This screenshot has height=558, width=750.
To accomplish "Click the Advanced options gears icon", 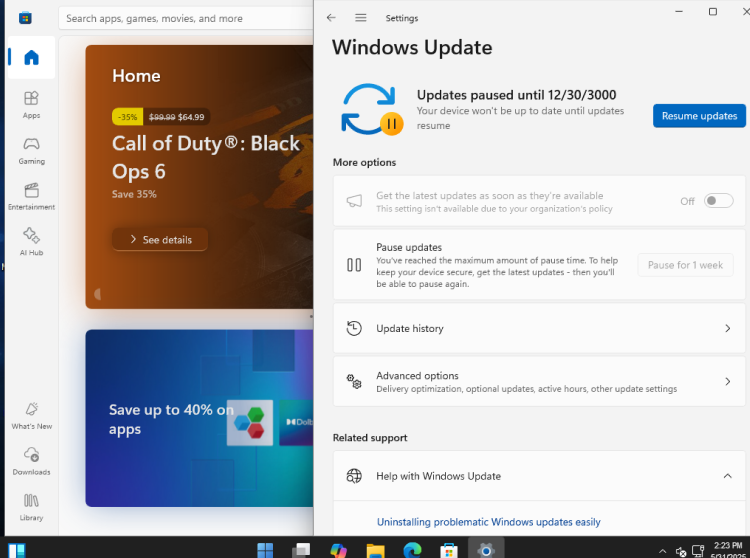I will click(x=354, y=382).
